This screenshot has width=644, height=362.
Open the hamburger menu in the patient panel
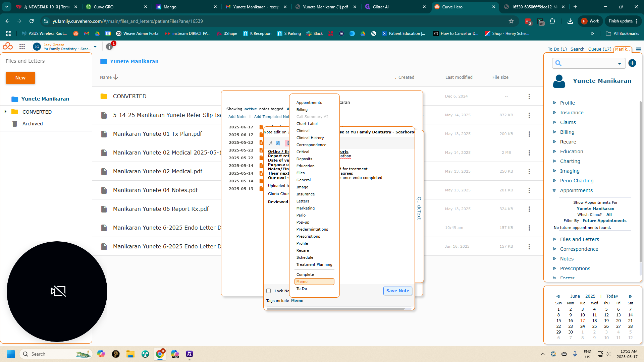click(639, 49)
